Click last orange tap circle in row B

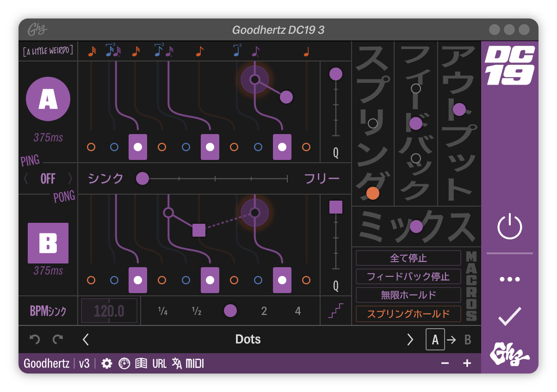tap(306, 280)
